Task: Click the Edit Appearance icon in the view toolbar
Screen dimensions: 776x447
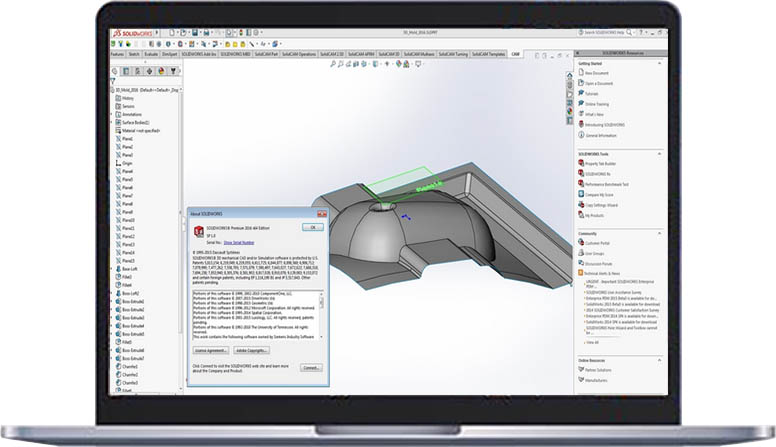Action: tap(398, 64)
